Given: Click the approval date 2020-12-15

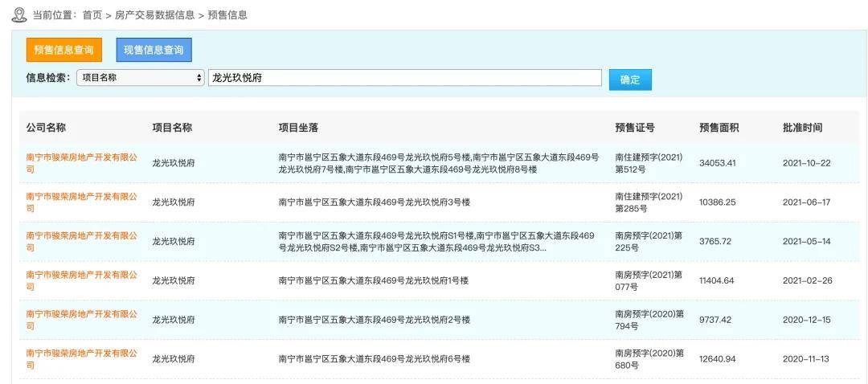Looking at the screenshot, I should click(807, 320).
